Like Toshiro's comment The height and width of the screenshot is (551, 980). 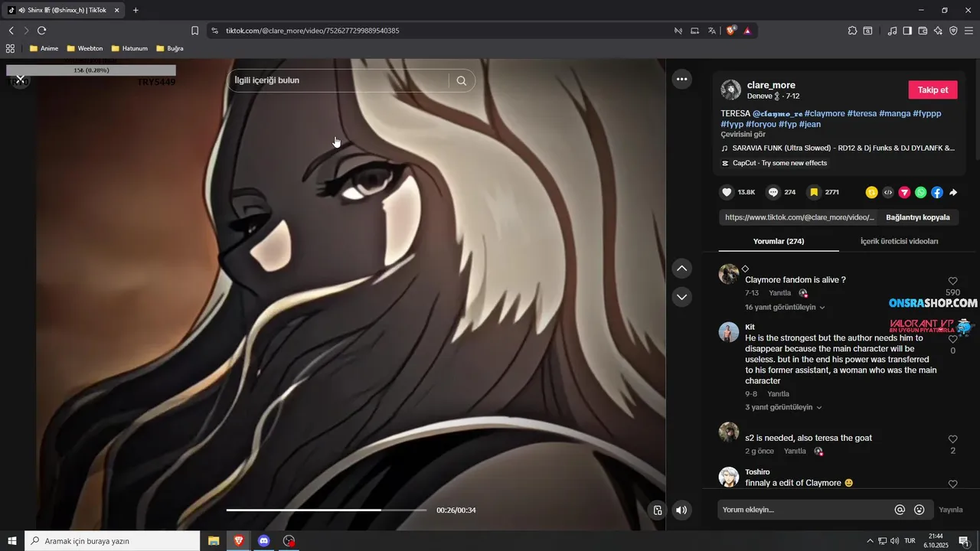953,484
